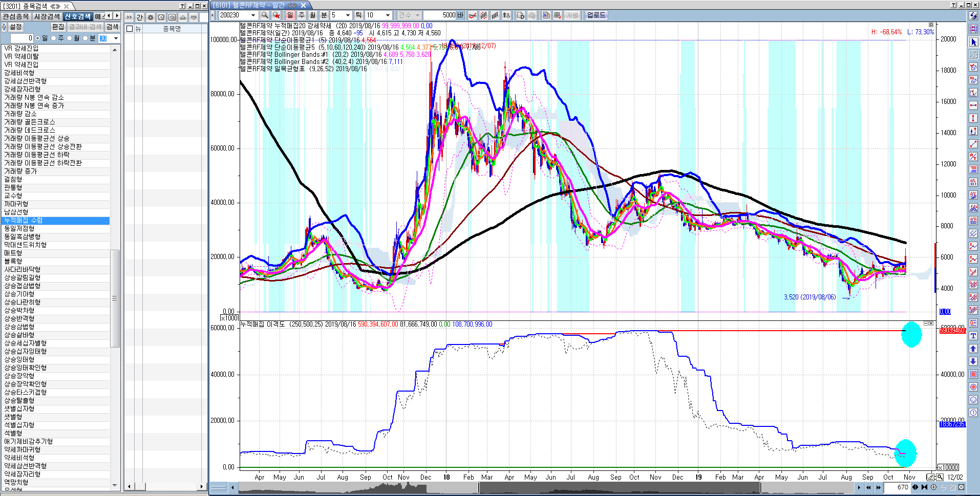Select the 주 (weekly) radio button
The image size is (980, 496).
(x=54, y=38)
